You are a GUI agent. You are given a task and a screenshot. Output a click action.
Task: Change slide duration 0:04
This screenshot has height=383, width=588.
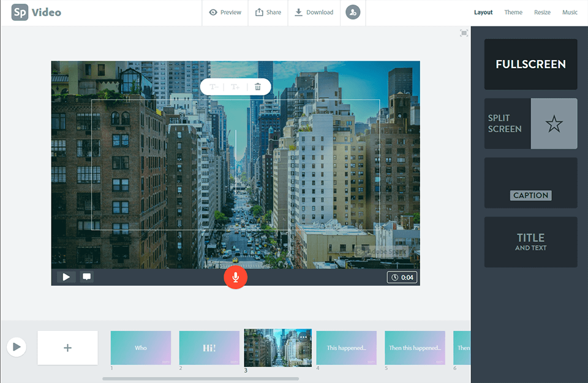point(402,277)
